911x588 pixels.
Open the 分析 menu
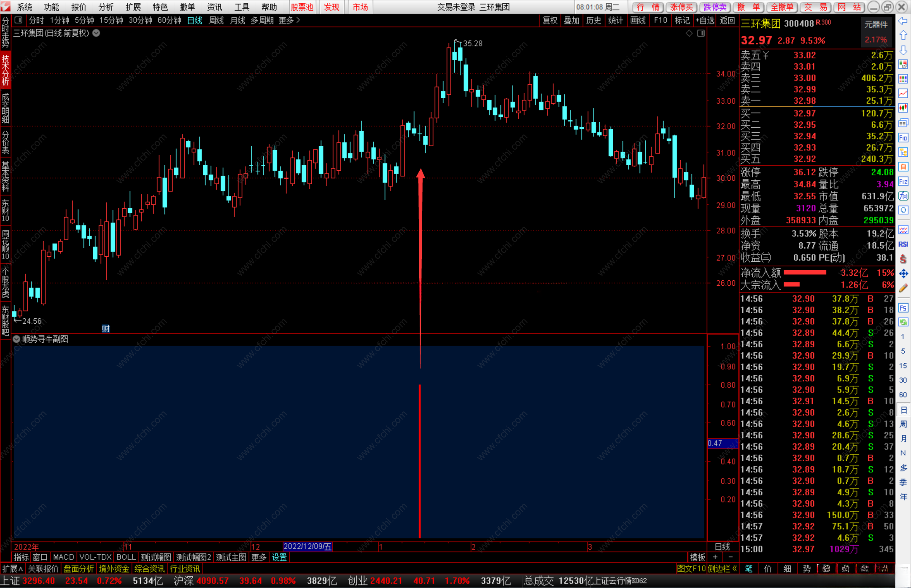(x=105, y=7)
